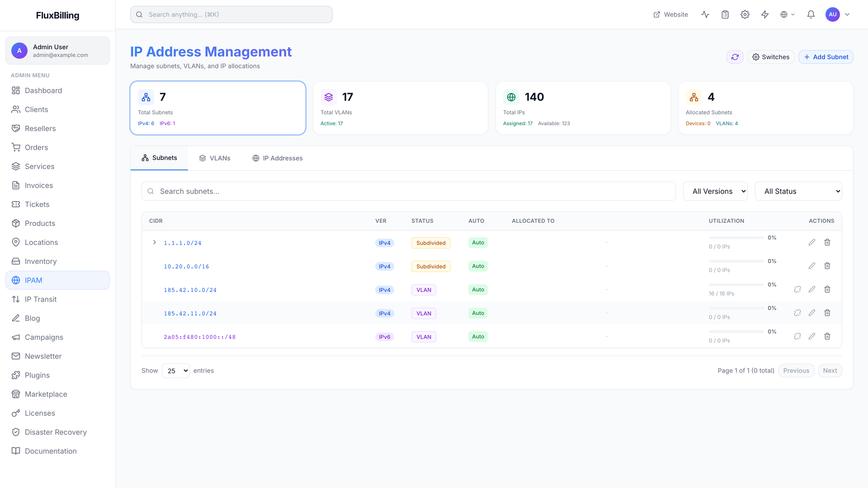Change the entries-per-page dropdown showing 25
Image resolution: width=868 pixels, height=488 pixels.
[x=176, y=371]
